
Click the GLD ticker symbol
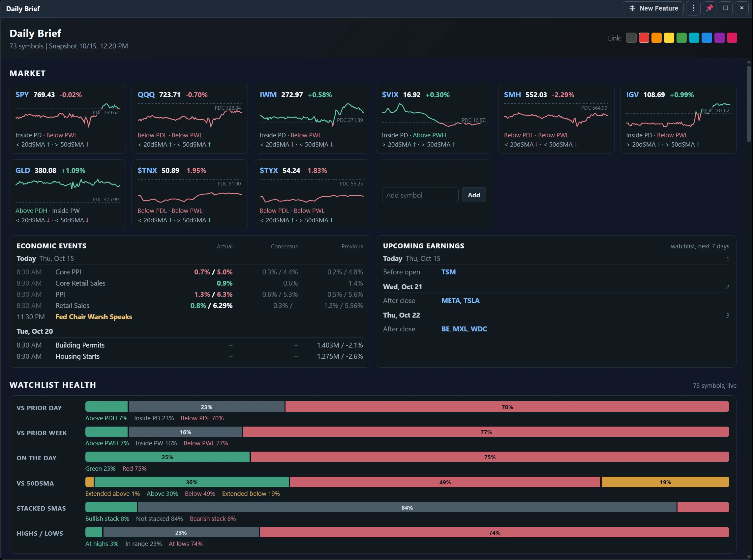coord(23,170)
